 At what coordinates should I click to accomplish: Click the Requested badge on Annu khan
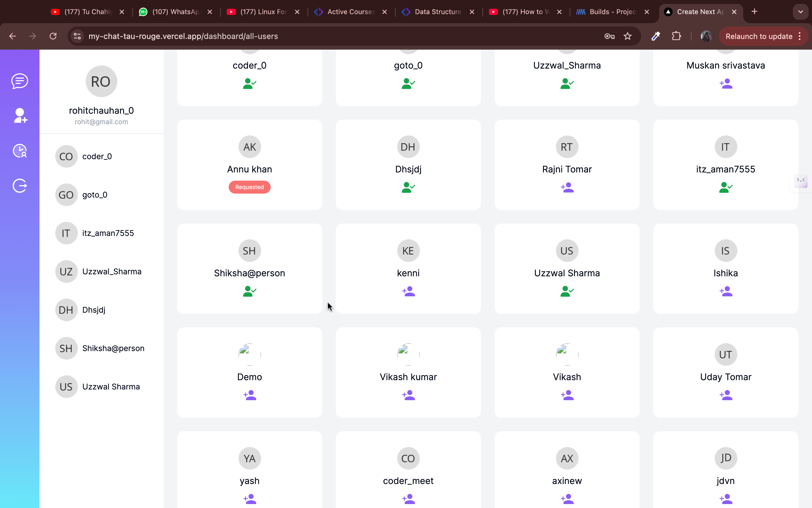pos(249,187)
